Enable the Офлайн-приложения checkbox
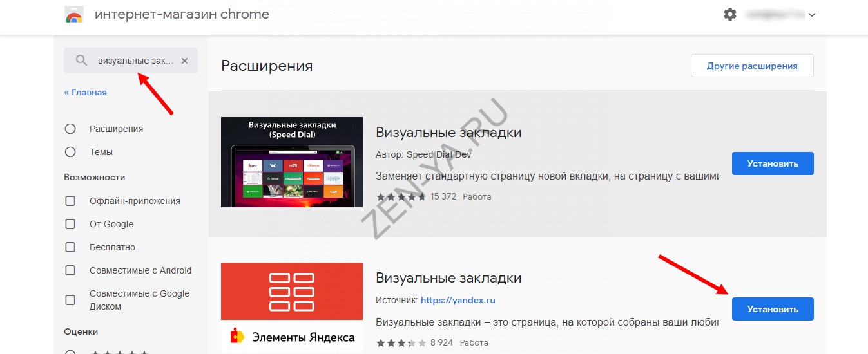The width and height of the screenshot is (868, 354). click(71, 201)
